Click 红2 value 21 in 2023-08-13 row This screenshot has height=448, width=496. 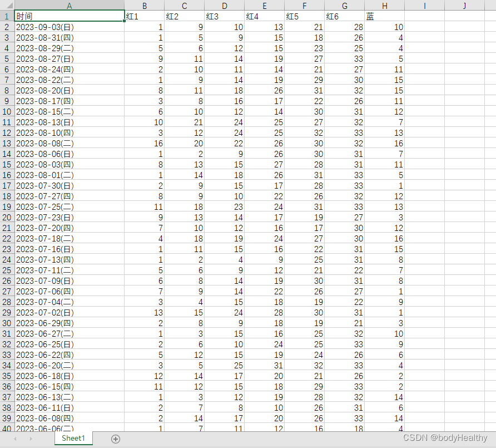tap(185, 122)
